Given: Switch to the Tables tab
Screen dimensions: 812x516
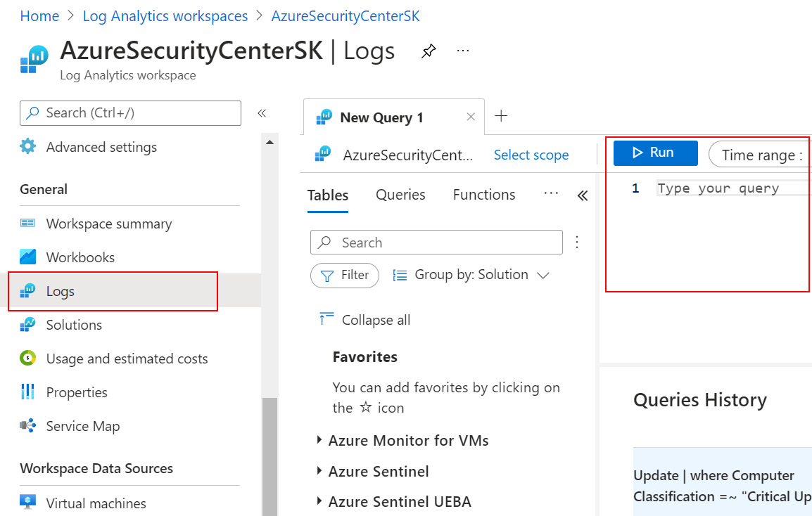Looking at the screenshot, I should pos(328,195).
